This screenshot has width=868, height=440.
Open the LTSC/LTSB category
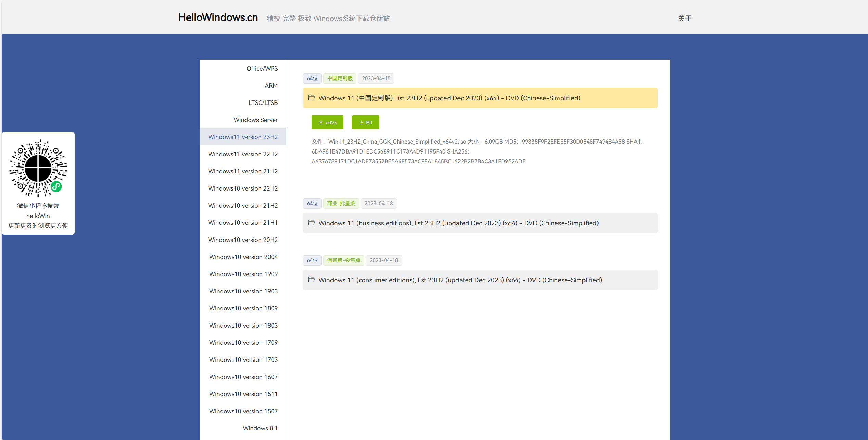click(263, 103)
